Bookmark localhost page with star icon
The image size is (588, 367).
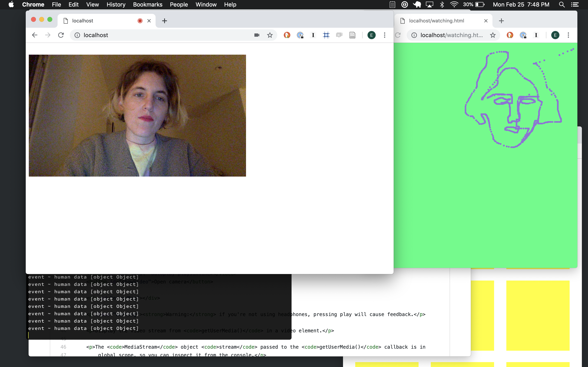[270, 35]
